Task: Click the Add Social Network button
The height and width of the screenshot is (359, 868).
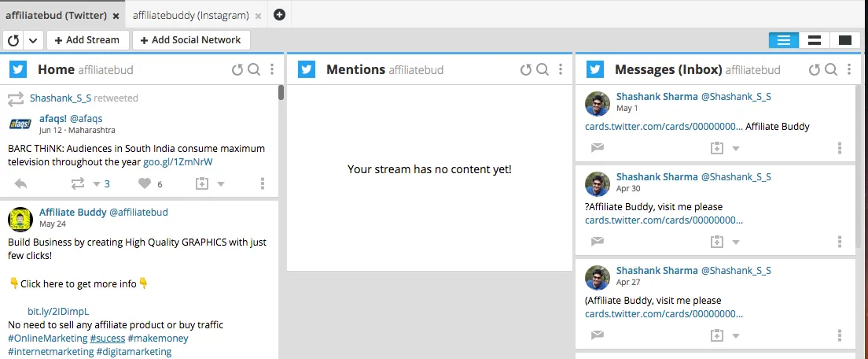Action: coord(191,40)
